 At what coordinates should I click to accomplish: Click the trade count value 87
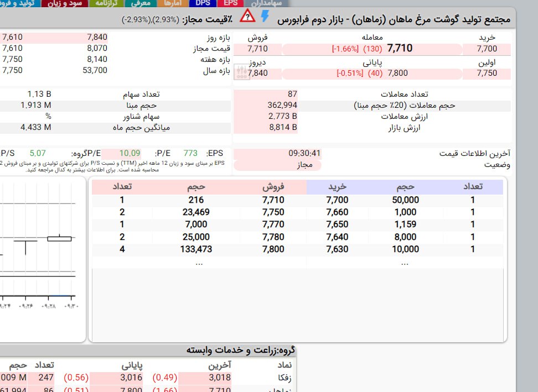point(292,94)
